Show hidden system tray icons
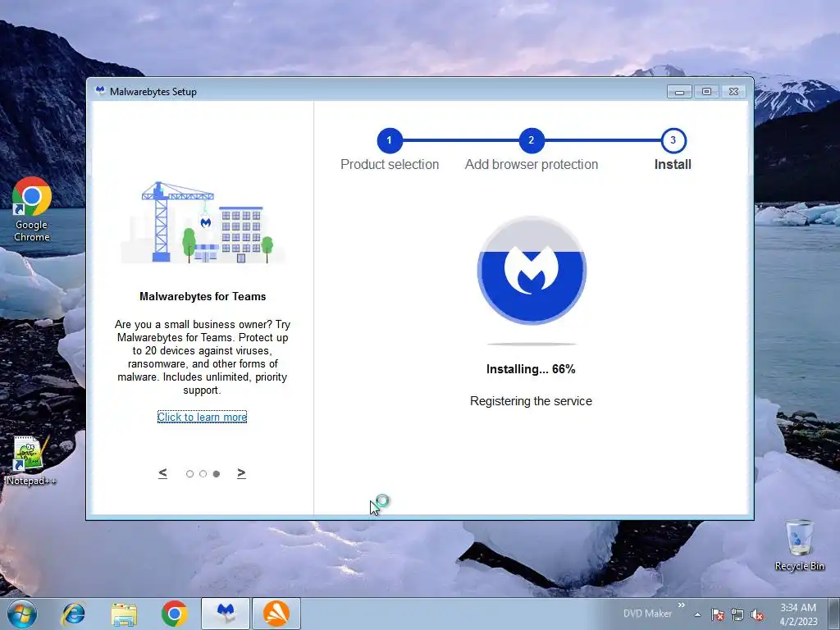 [x=697, y=614]
